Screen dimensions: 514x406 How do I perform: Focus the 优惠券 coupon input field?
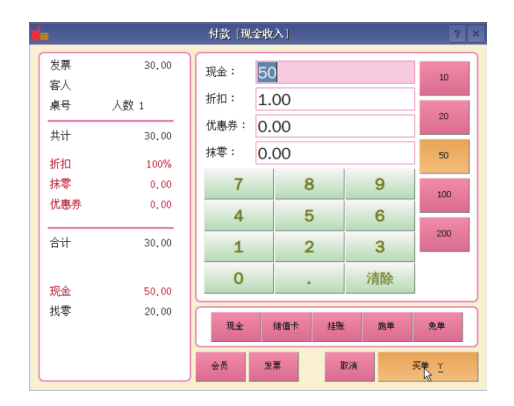pos(335,126)
